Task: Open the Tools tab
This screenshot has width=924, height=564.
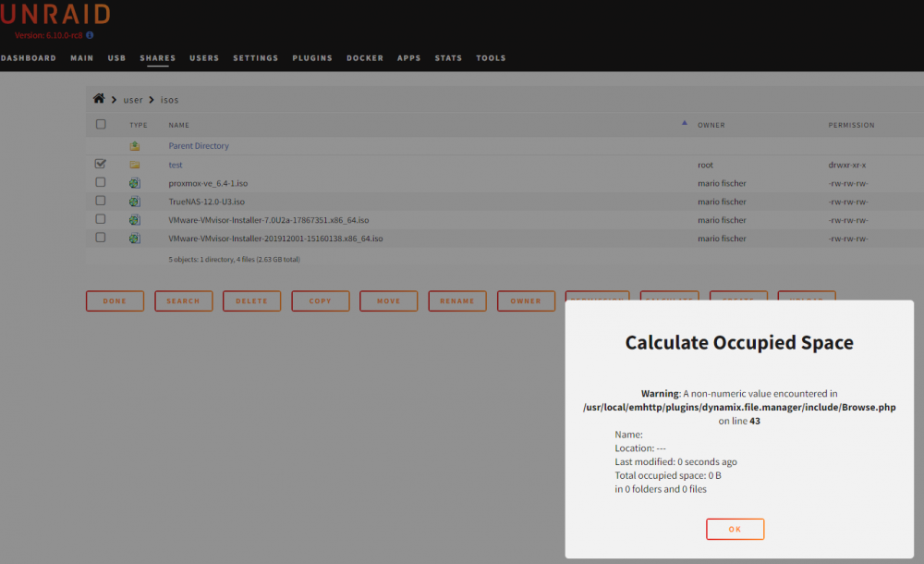Action: click(x=491, y=58)
